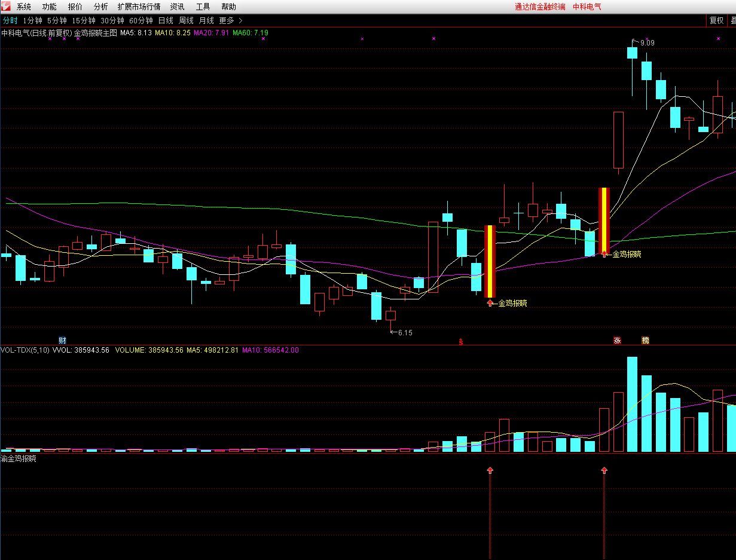Open the 资讯 menu
Image resolution: width=736 pixels, height=560 pixels.
click(x=177, y=7)
